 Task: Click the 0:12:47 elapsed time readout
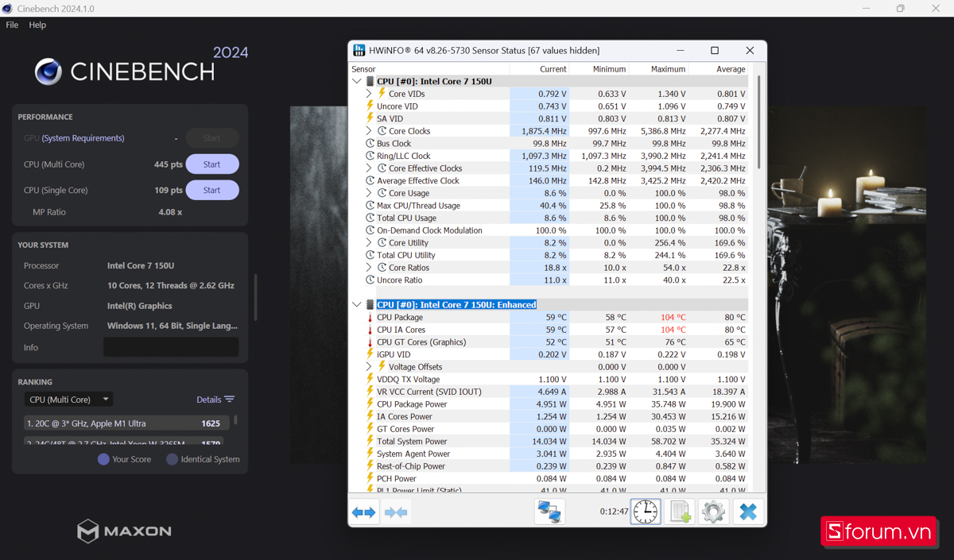point(614,512)
